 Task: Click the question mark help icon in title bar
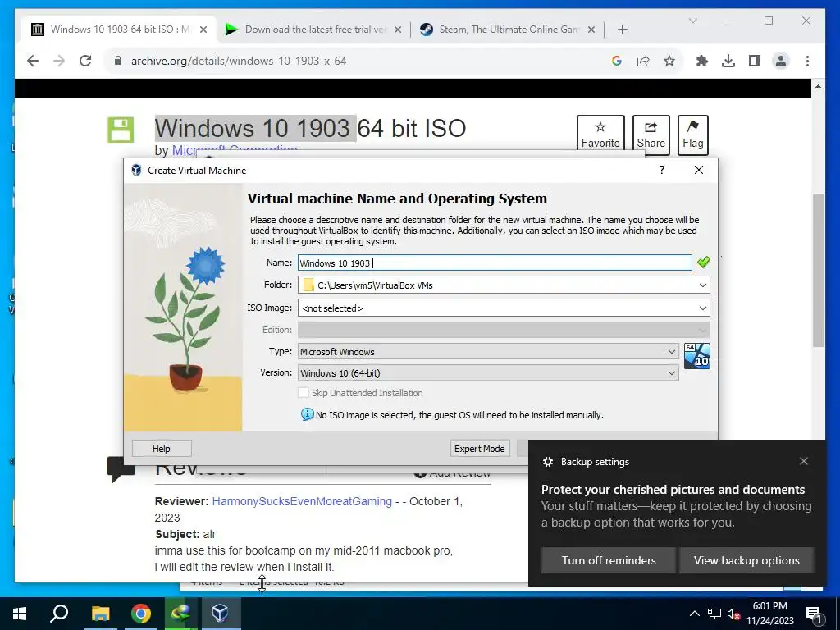tap(662, 170)
